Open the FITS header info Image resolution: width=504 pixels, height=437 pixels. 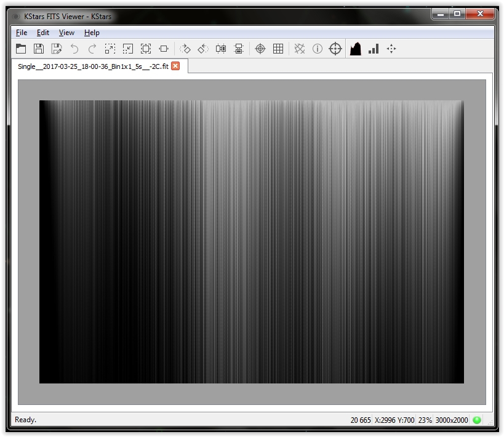(318, 49)
